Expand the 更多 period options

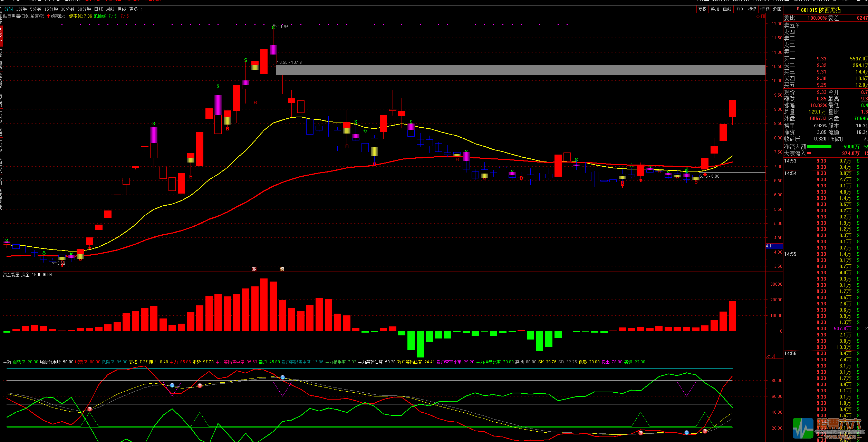point(136,9)
